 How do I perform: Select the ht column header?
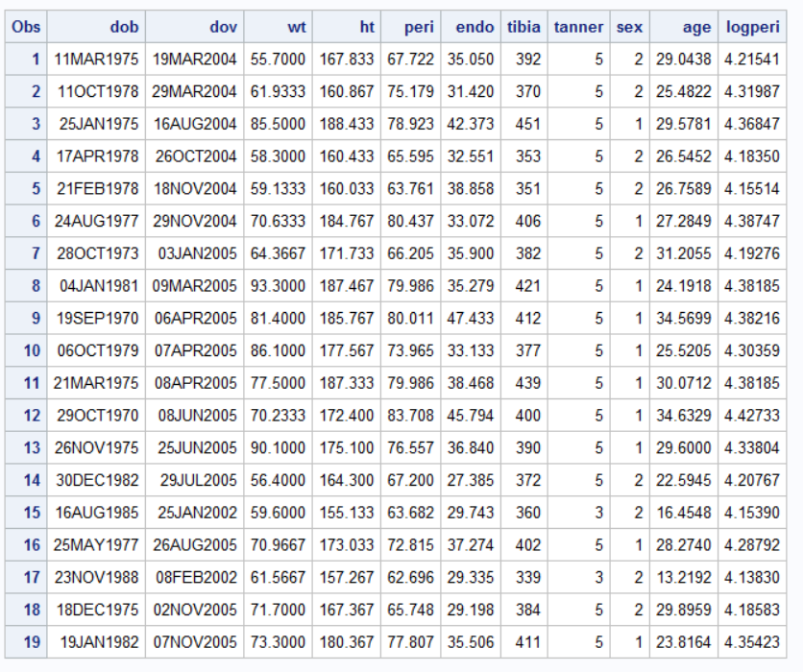click(367, 28)
